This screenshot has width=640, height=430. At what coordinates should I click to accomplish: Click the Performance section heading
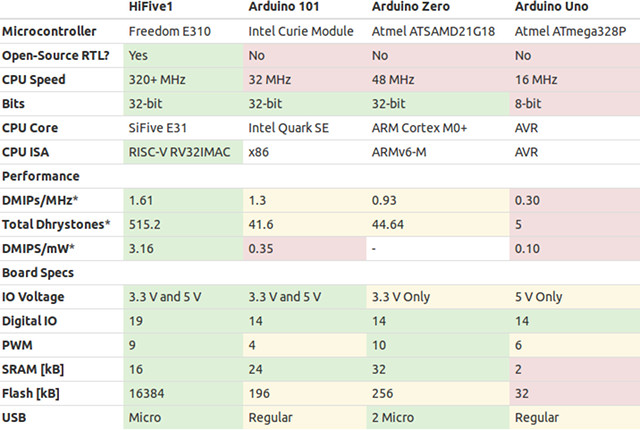tap(41, 176)
